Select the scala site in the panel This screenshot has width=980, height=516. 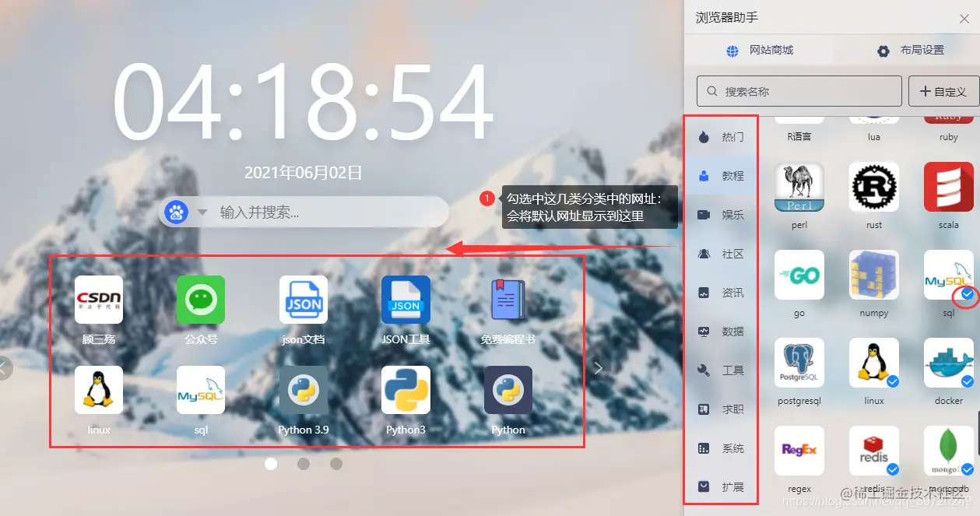949,187
